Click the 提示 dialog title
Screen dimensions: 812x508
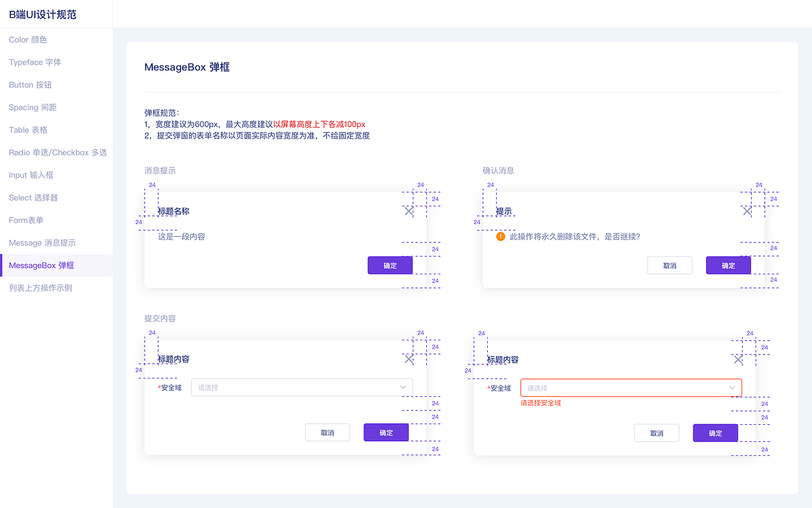(x=504, y=211)
